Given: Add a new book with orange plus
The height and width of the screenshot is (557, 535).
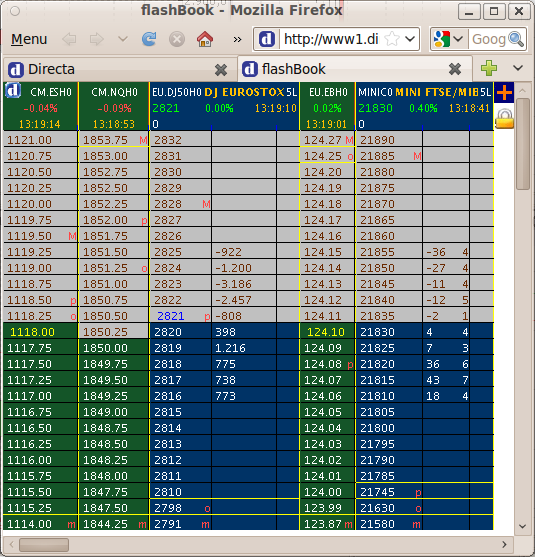Looking at the screenshot, I should pos(504,93).
